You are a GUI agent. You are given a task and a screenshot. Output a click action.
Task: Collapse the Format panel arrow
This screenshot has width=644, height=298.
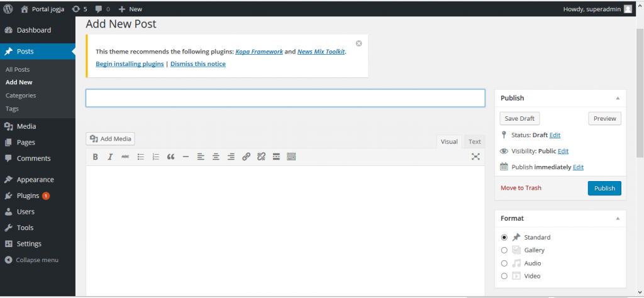click(x=618, y=219)
